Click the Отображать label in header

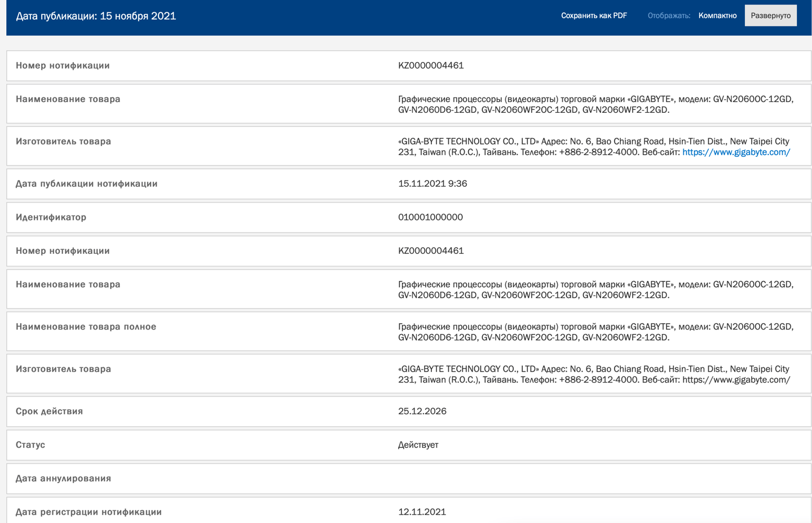point(668,16)
